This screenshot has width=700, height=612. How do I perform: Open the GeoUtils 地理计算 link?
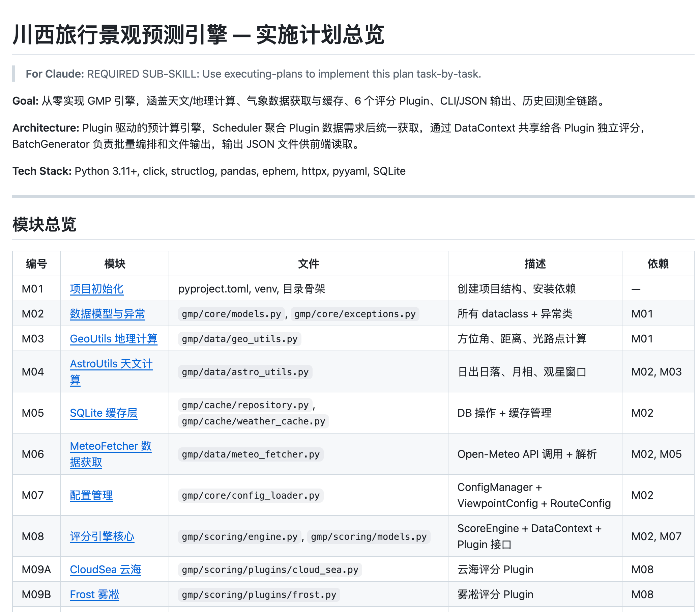click(114, 338)
